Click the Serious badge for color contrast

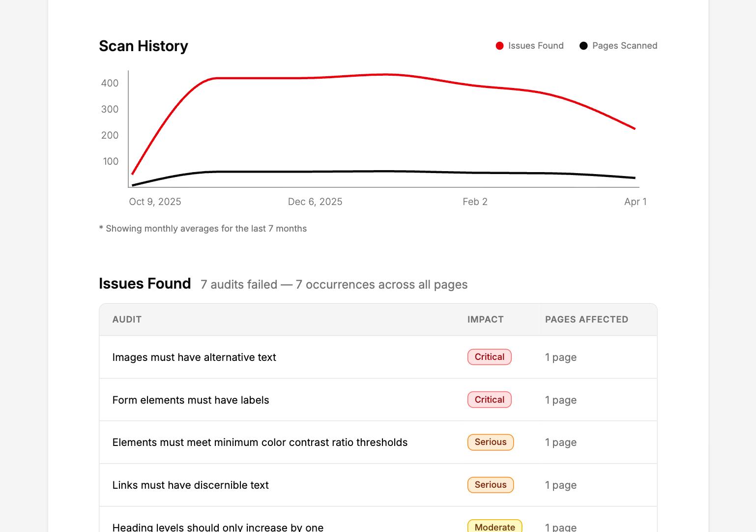[x=491, y=442]
